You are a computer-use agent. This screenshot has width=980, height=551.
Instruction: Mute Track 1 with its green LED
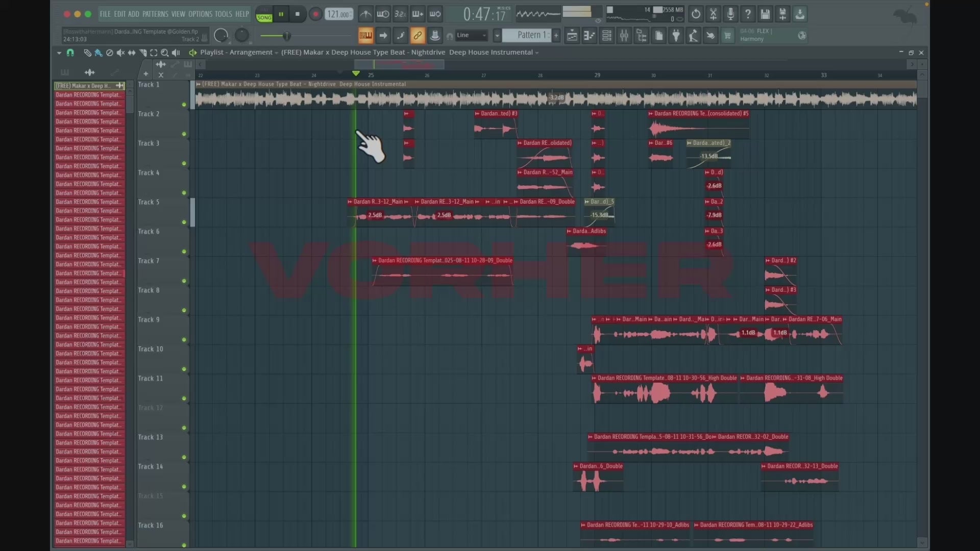[x=184, y=105]
